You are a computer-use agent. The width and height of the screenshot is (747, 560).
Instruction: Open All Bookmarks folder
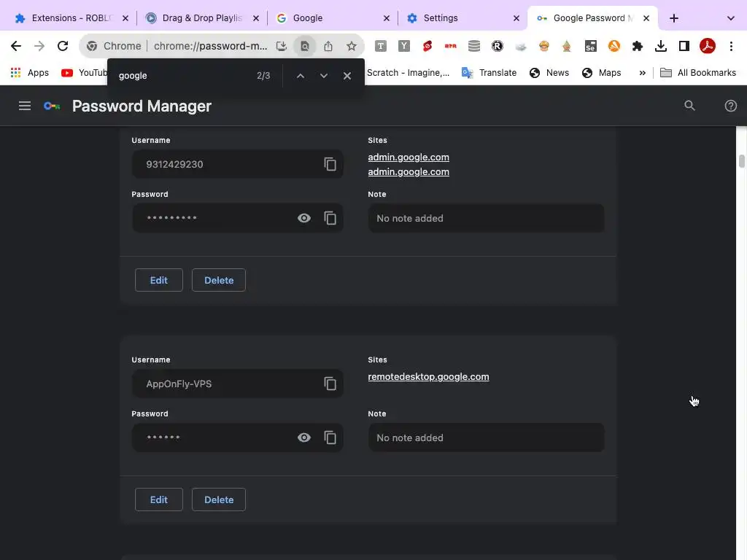[698, 73]
